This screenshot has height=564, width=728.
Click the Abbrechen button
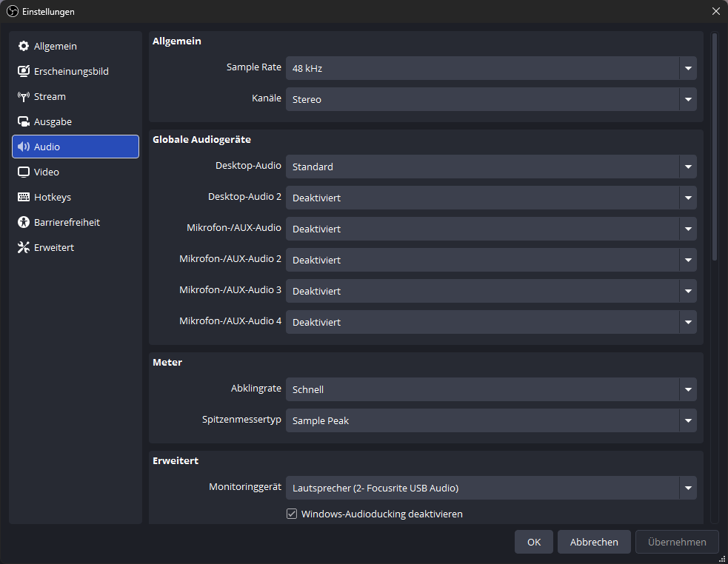click(593, 542)
